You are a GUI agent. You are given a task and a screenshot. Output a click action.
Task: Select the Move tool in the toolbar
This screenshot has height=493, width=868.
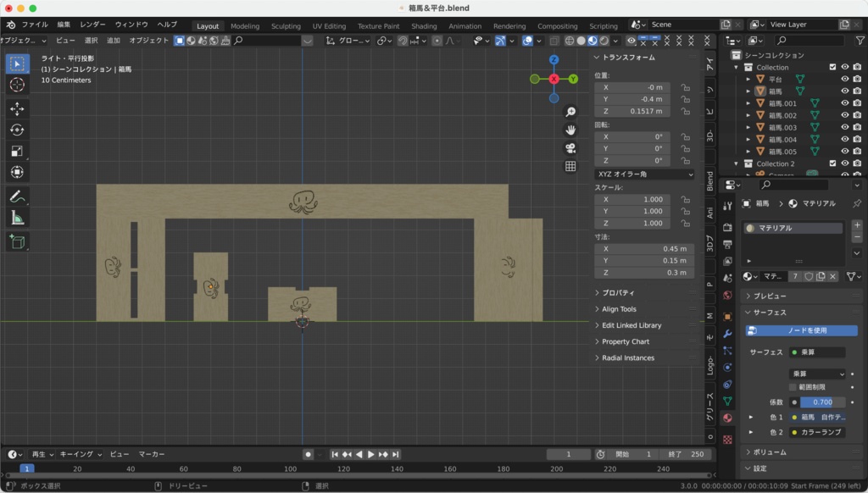point(18,108)
